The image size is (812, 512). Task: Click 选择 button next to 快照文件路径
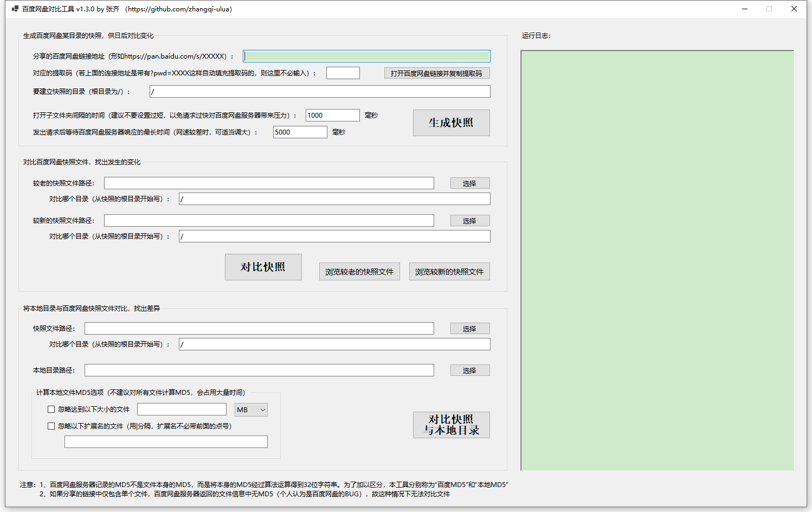(470, 329)
